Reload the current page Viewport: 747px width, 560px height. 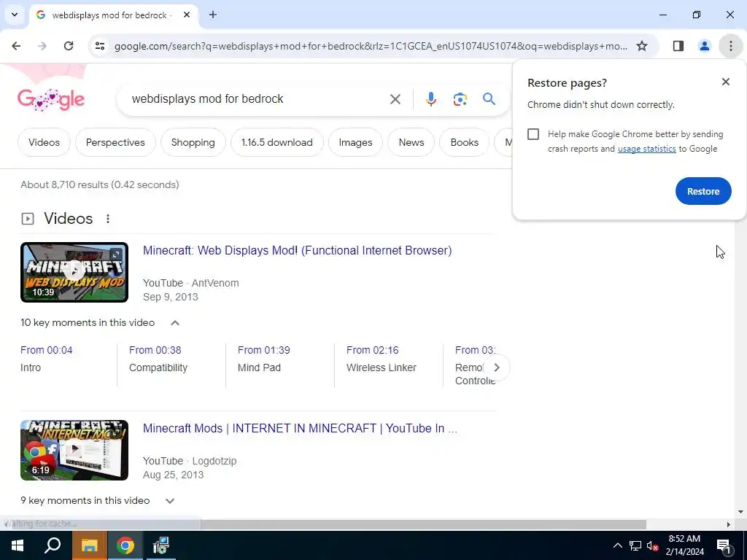[69, 46]
